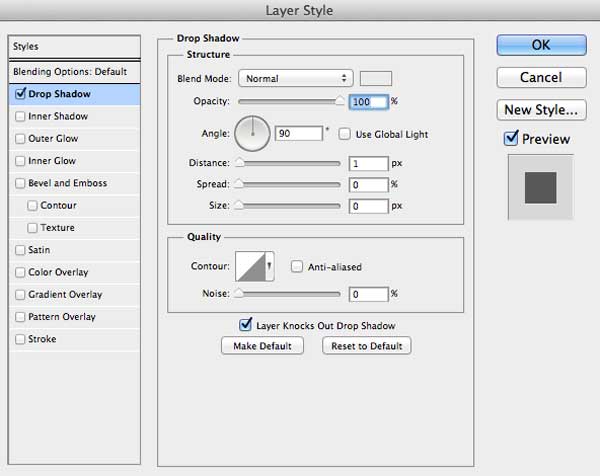Screen dimensions: 600x476
Task: Disable the Preview checkbox
Action: click(511, 138)
